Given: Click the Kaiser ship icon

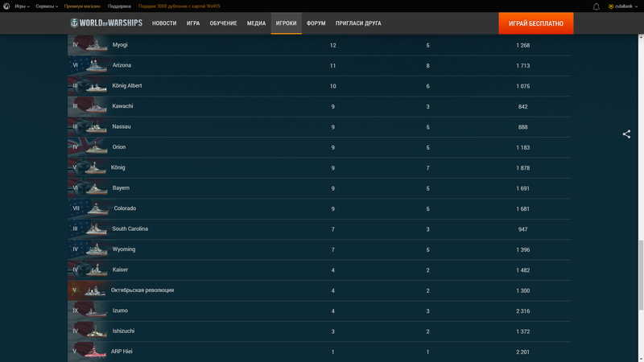Looking at the screenshot, I should click(x=97, y=270).
